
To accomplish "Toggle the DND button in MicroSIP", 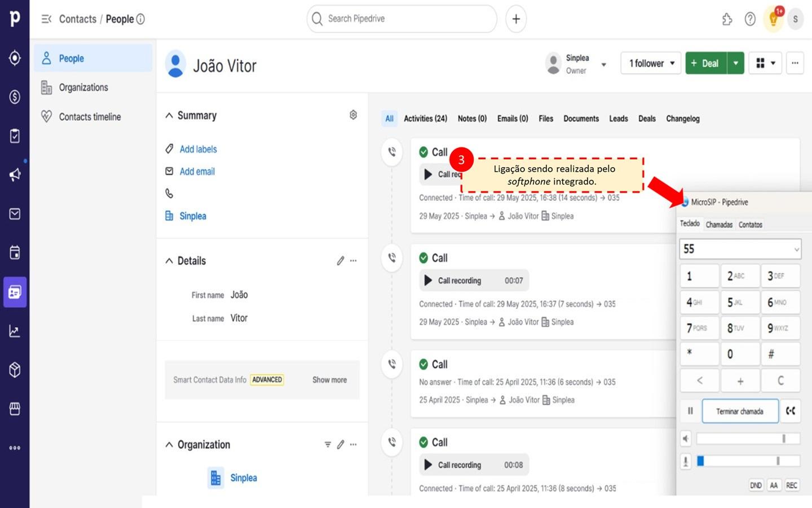I will point(756,485).
